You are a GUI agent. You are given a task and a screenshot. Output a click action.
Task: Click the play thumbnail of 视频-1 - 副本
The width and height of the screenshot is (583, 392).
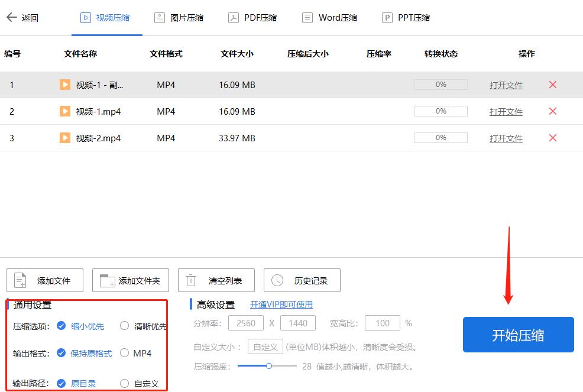[x=64, y=85]
